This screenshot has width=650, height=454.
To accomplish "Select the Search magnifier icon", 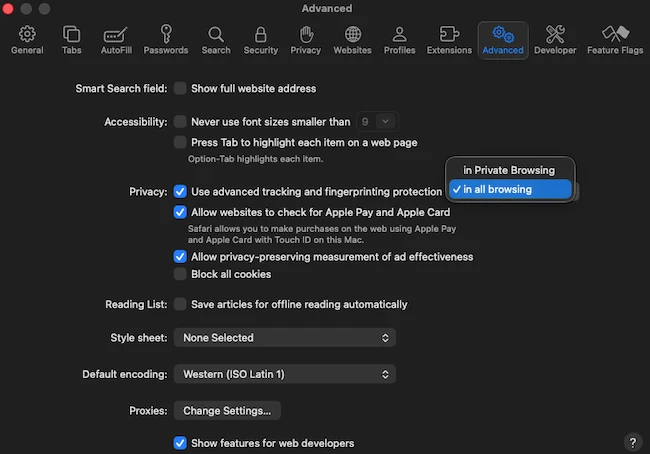I will click(215, 40).
